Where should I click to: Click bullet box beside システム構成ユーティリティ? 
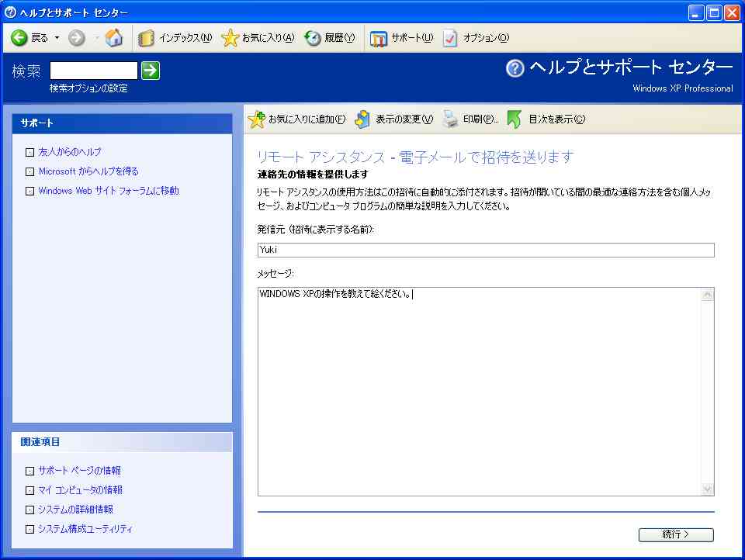(x=30, y=530)
